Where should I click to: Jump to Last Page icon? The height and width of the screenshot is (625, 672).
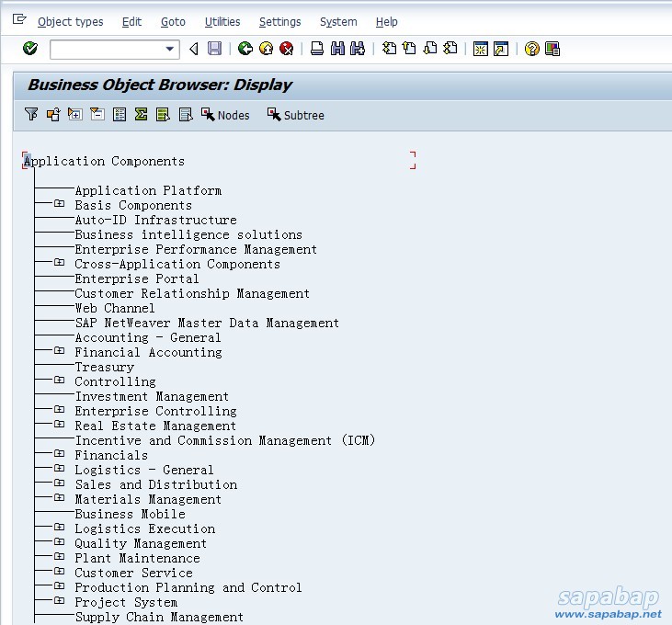tap(450, 49)
